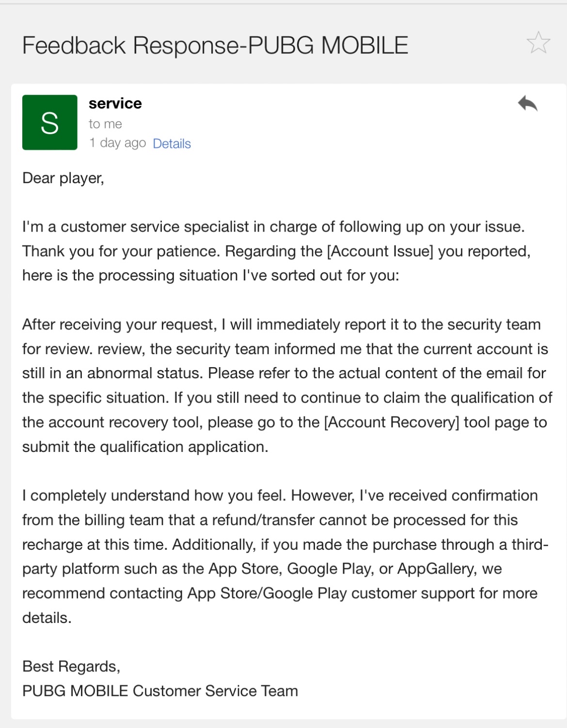
Task: Tap the "to me" recipient line
Action: tap(105, 124)
